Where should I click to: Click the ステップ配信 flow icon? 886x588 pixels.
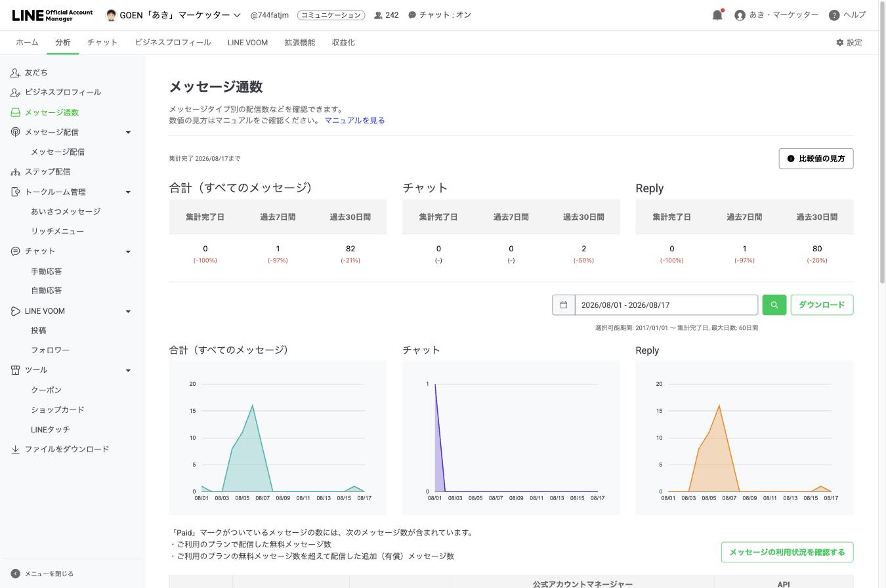(x=15, y=172)
